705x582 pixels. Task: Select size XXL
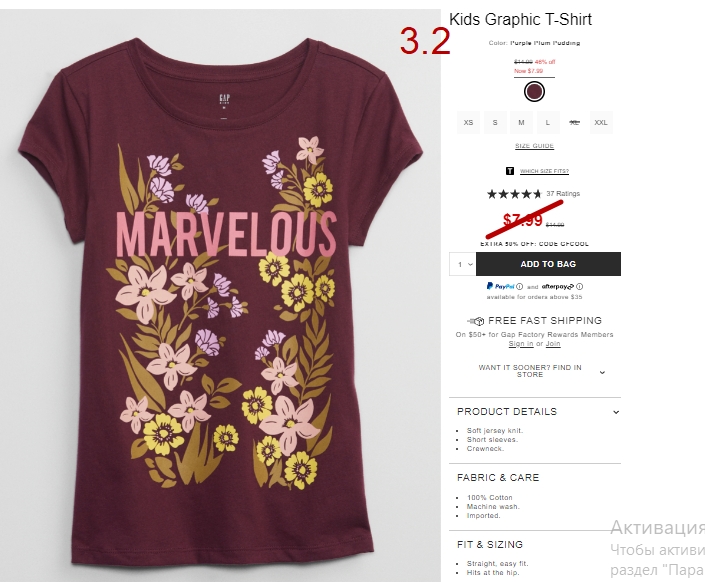pyautogui.click(x=601, y=122)
